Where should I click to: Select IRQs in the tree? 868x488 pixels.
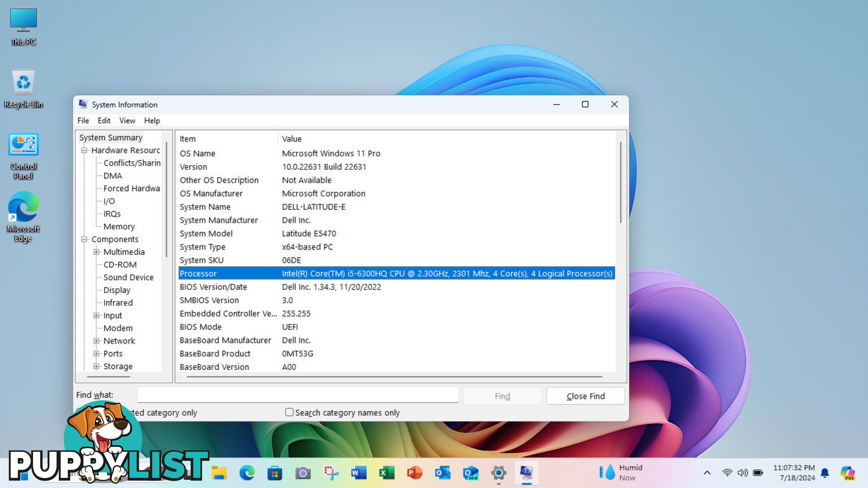click(112, 214)
